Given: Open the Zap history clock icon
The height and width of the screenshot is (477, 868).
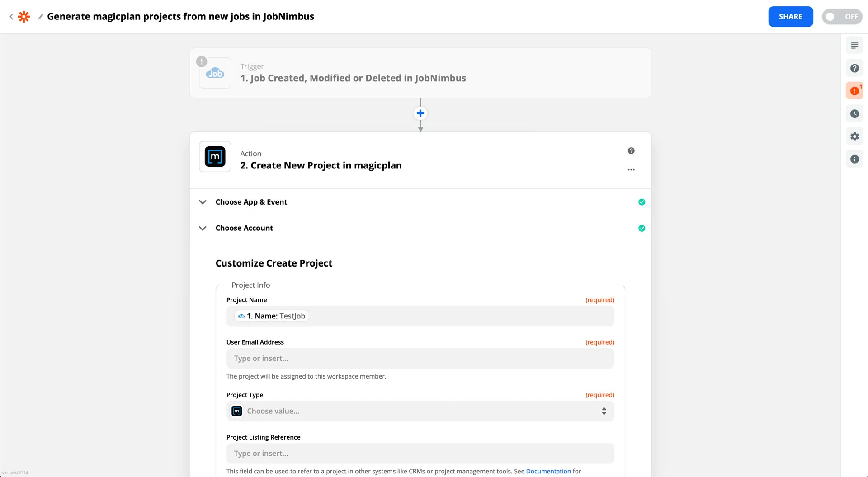Looking at the screenshot, I should 854,113.
